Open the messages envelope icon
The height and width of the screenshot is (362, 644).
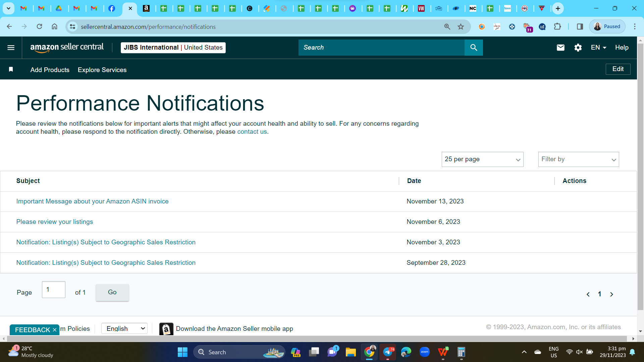(560, 48)
